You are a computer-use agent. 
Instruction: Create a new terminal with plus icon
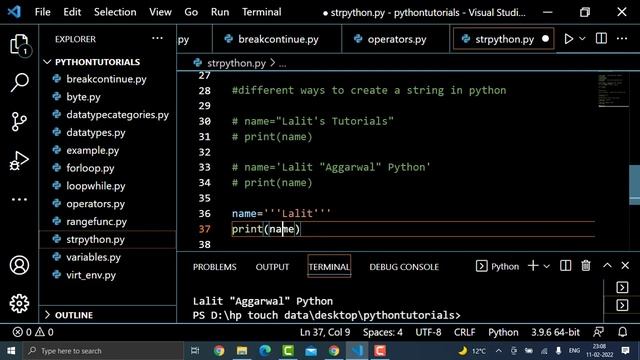point(533,266)
